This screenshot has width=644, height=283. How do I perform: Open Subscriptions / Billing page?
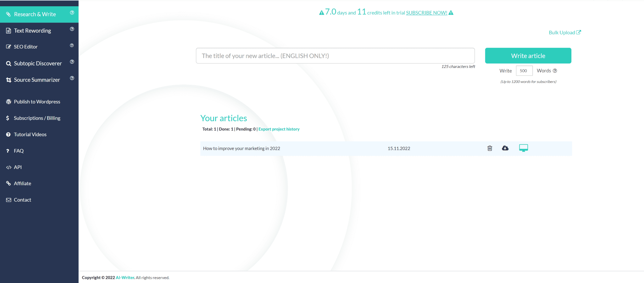(37, 118)
